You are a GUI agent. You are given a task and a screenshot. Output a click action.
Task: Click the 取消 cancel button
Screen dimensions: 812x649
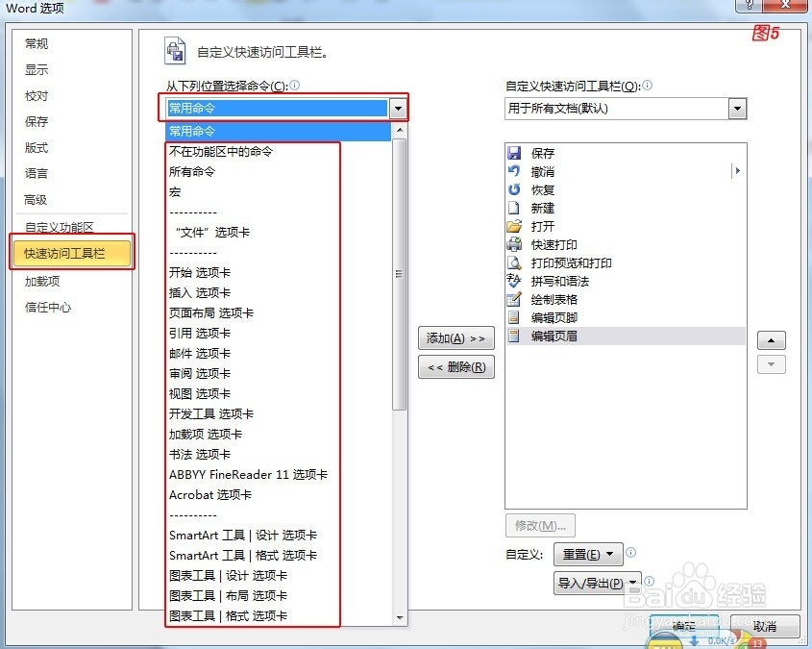[x=766, y=626]
